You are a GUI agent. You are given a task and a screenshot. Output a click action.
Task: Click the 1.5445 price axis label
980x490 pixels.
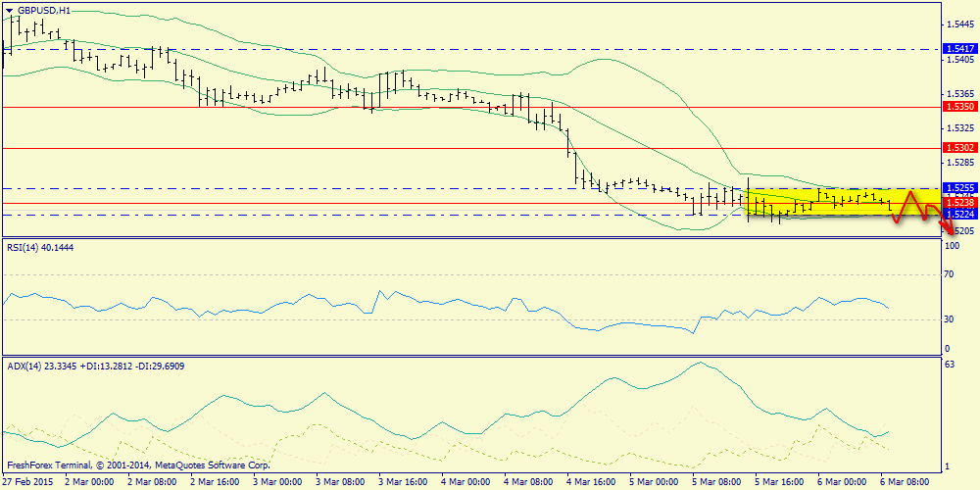click(960, 24)
